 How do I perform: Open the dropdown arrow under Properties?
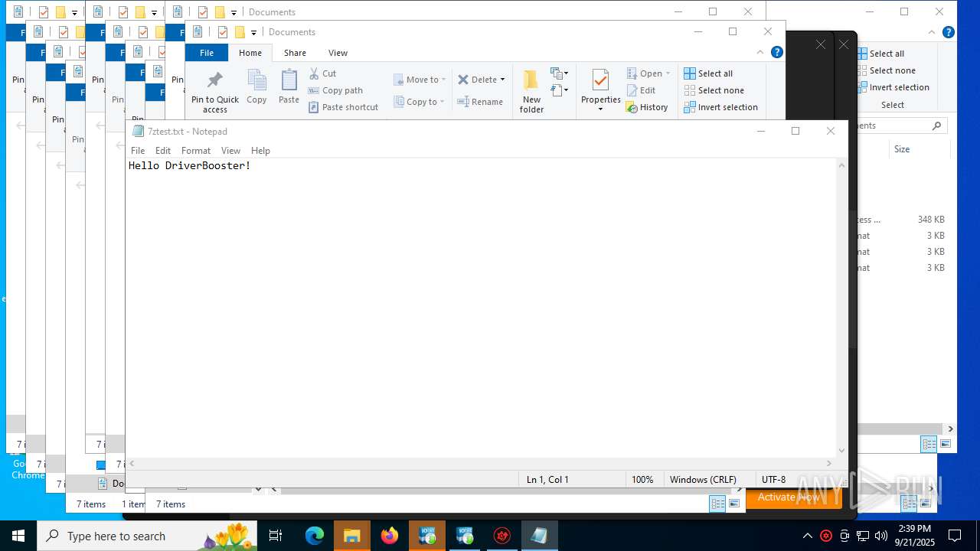pos(600,109)
